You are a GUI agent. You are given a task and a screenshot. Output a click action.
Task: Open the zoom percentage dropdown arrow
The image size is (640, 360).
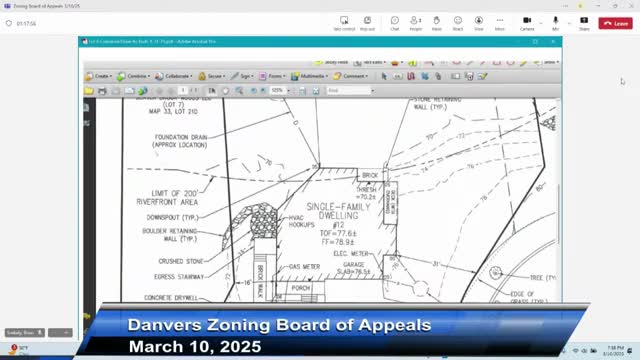coord(289,91)
